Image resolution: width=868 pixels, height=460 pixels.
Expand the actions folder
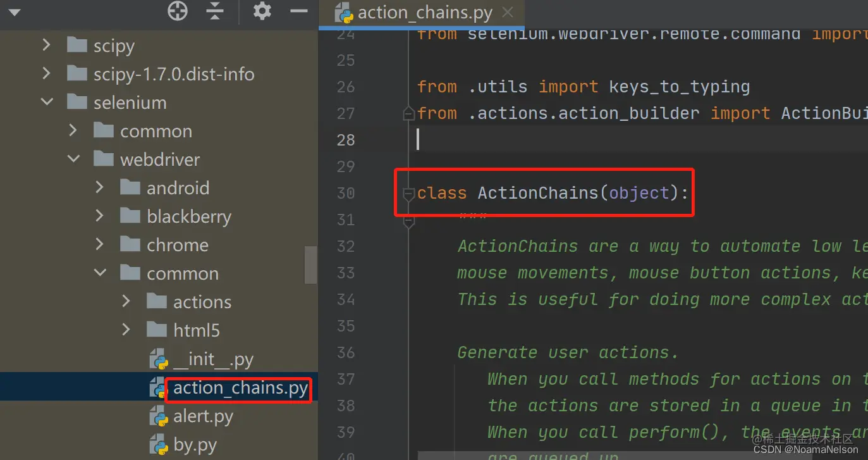pyautogui.click(x=126, y=301)
